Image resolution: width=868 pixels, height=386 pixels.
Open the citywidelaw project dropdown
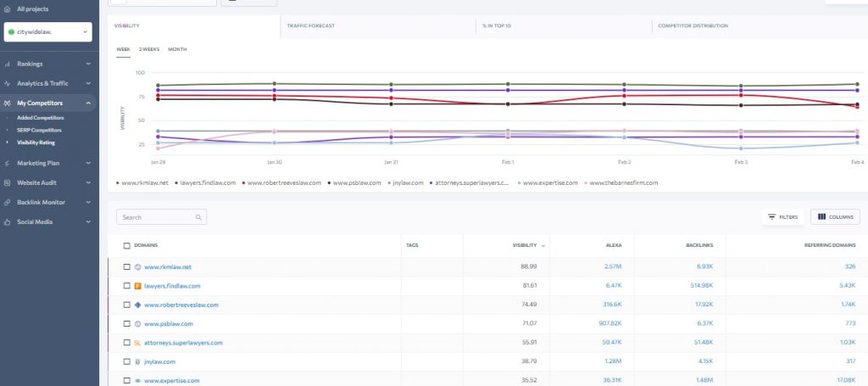[x=47, y=32]
